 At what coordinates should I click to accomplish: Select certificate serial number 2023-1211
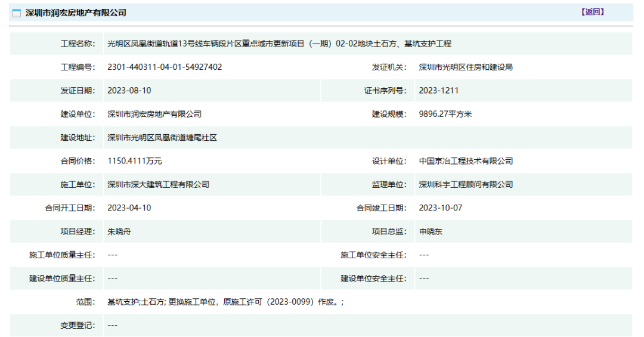pos(439,91)
